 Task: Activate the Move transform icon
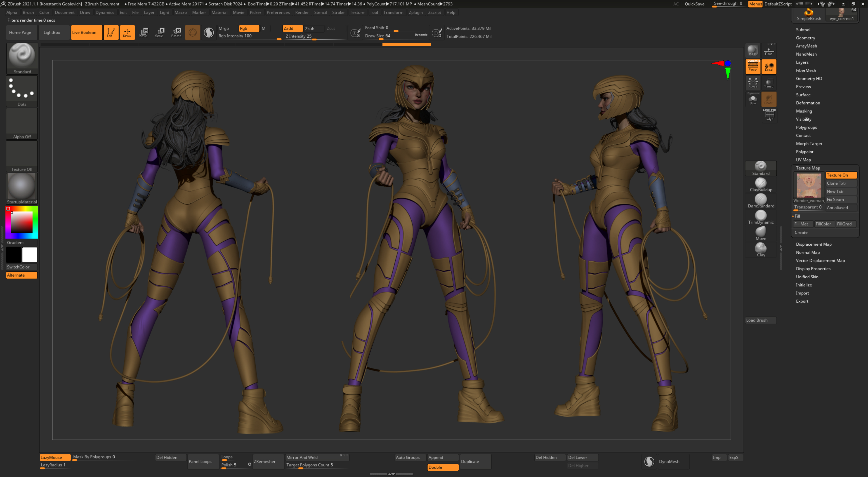pyautogui.click(x=144, y=32)
